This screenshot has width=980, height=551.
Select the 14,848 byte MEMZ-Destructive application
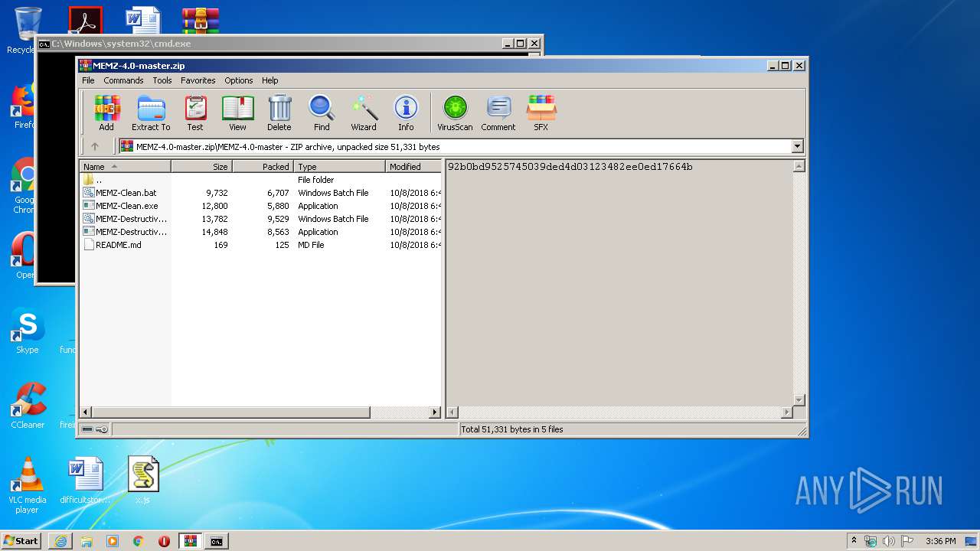coord(260,232)
